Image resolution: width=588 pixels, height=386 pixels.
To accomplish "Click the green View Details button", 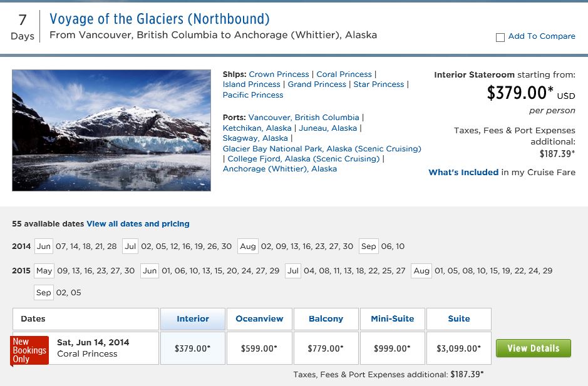I will point(534,348).
